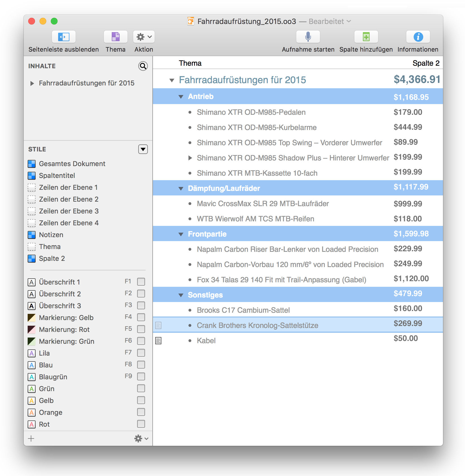Click the $1,120.00 price cell
The image size is (465, 476).
(411, 279)
